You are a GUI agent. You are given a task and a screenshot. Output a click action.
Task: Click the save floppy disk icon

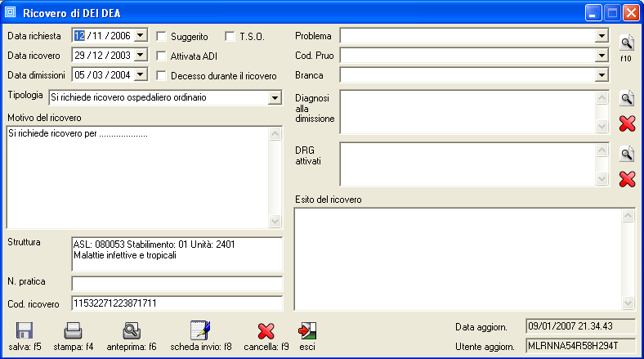(25, 331)
